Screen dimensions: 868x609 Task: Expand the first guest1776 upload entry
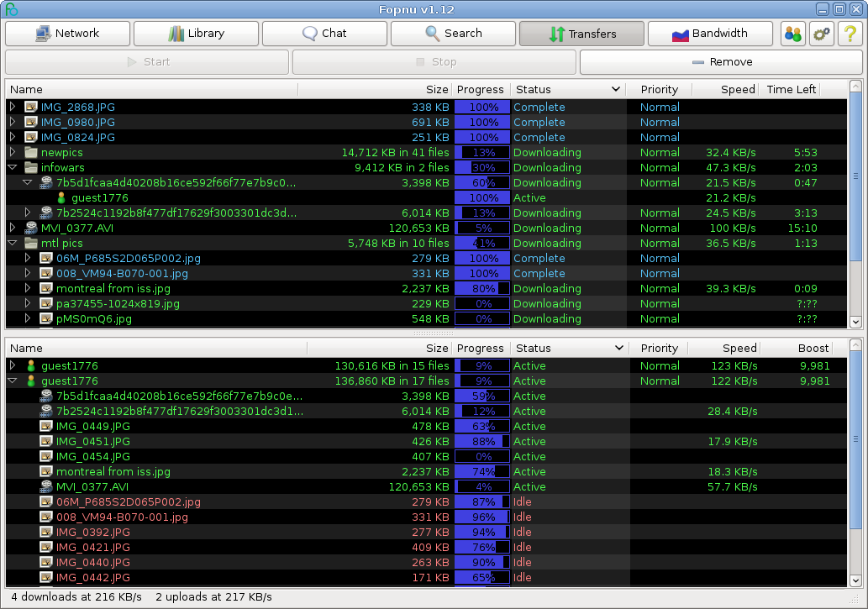coord(13,366)
